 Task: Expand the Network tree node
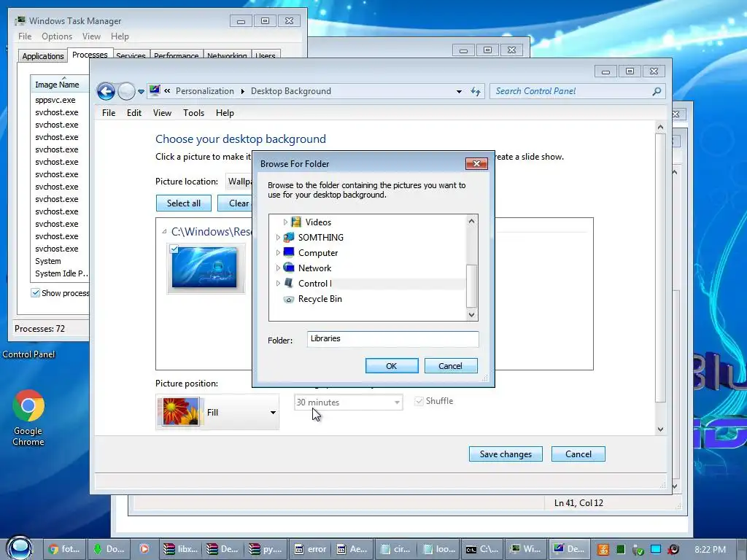point(278,268)
